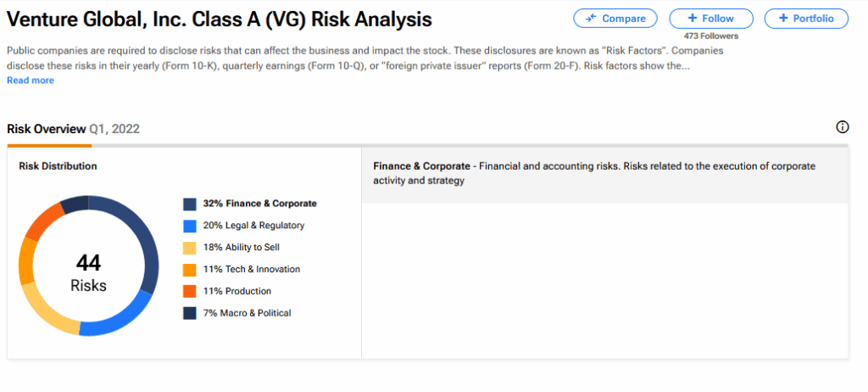This screenshot has width=868, height=392.
Task: Click the Macro & Political dark swatch
Action: [x=190, y=314]
